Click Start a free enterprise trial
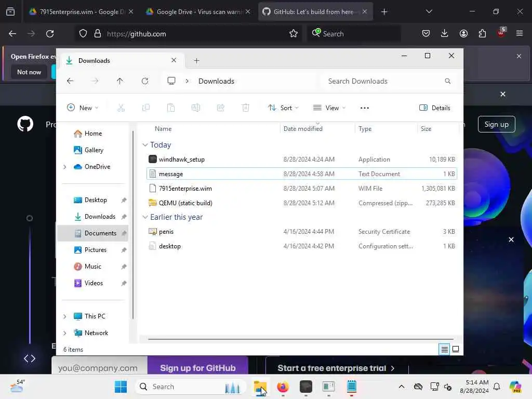 [x=336, y=368]
